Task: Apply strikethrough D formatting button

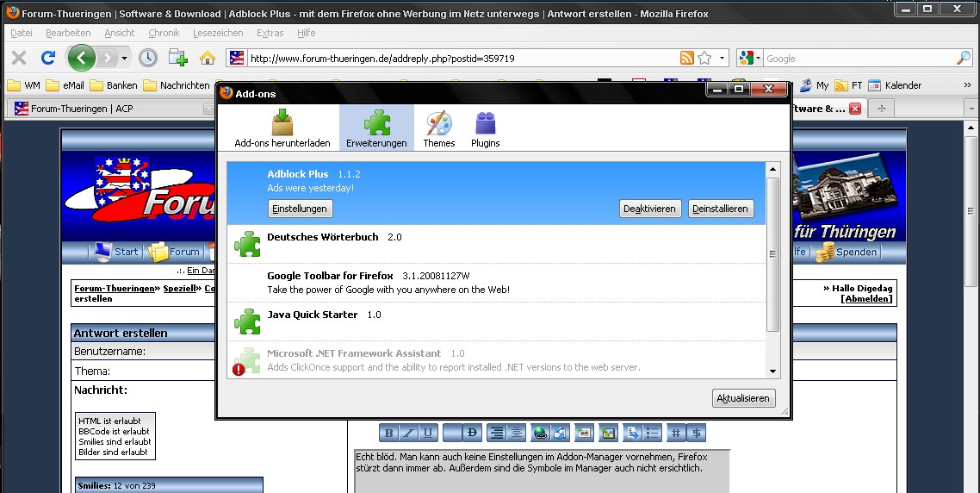Action: point(472,433)
